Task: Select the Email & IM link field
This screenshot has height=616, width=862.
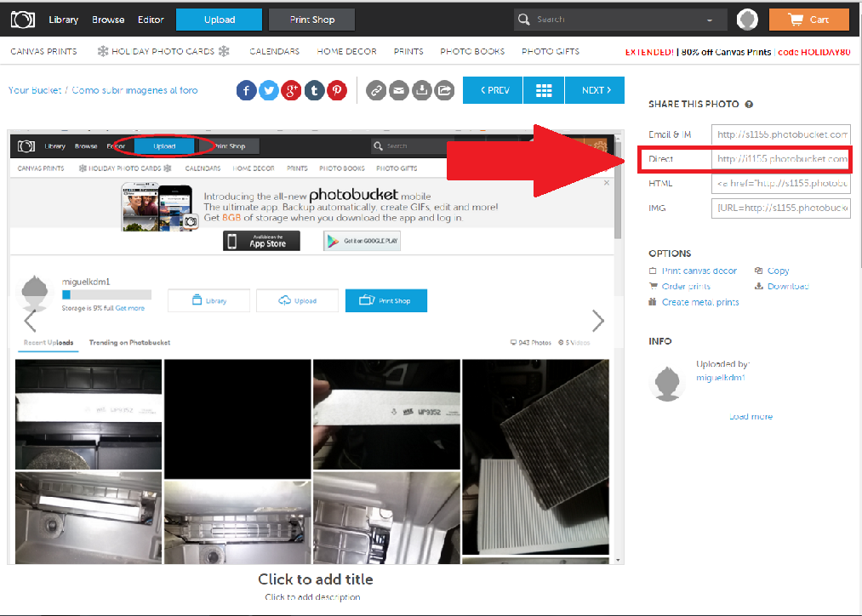Action: click(781, 134)
